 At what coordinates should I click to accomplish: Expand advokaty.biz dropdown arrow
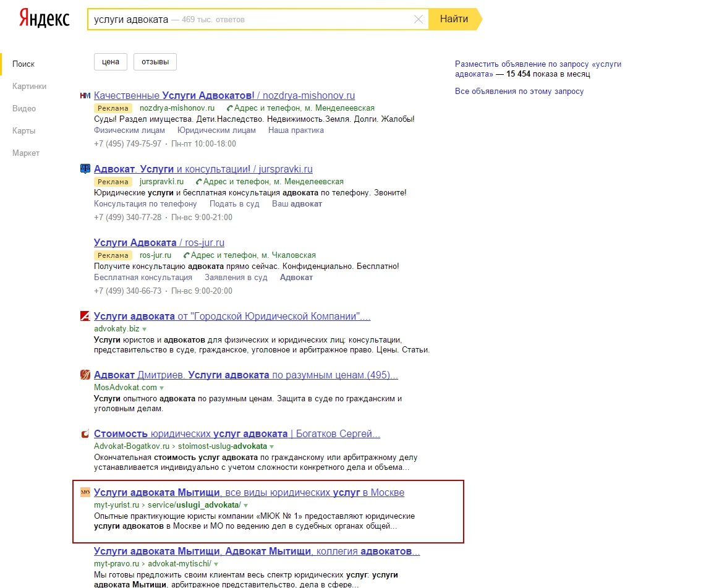pyautogui.click(x=145, y=330)
